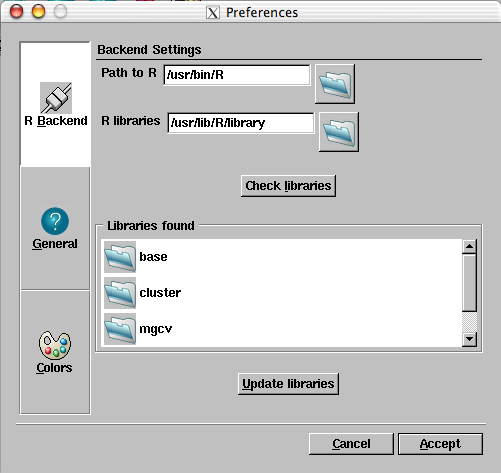The height and width of the screenshot is (473, 501).
Task: Click the R libraries path field
Action: pos(240,123)
